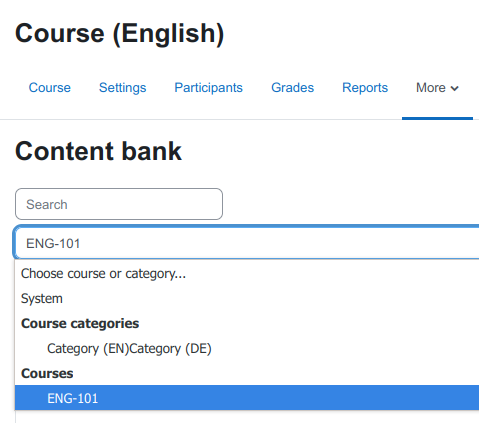This screenshot has height=423, width=479.
Task: Click the Course categories group label
Action: click(80, 323)
